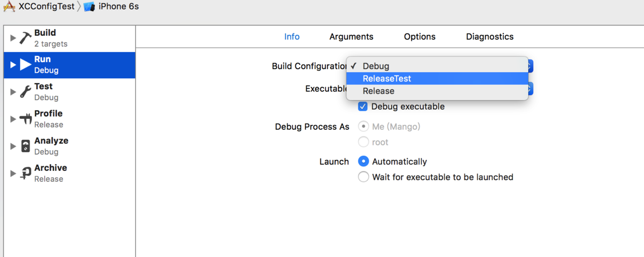Viewport: 644px width, 257px height.
Task: Click the Archive icon in sidebar
Action: tap(25, 173)
